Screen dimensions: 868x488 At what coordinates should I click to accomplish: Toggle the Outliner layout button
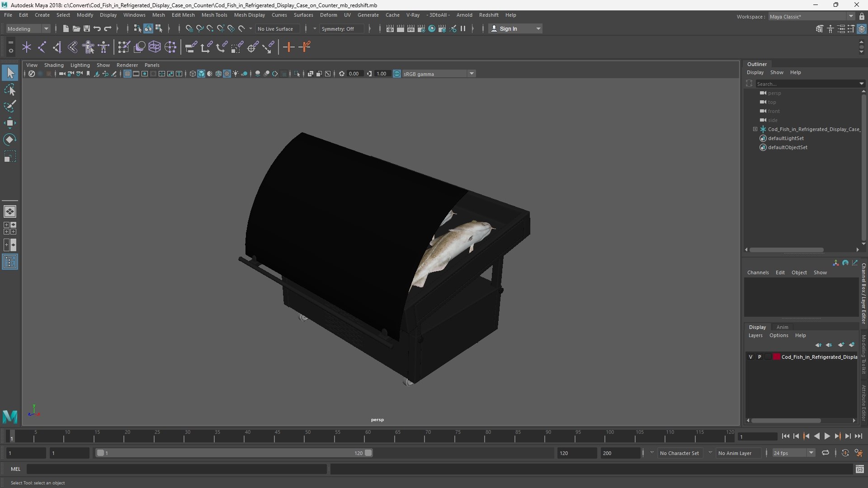pyautogui.click(x=10, y=262)
